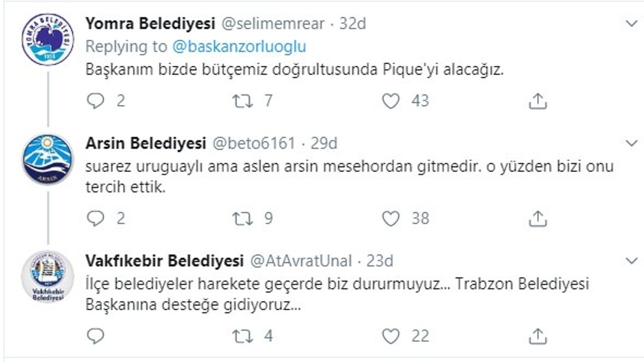Expand the Arsin Belediyesi tweet menu chevron
The image size is (644, 362).
click(631, 143)
